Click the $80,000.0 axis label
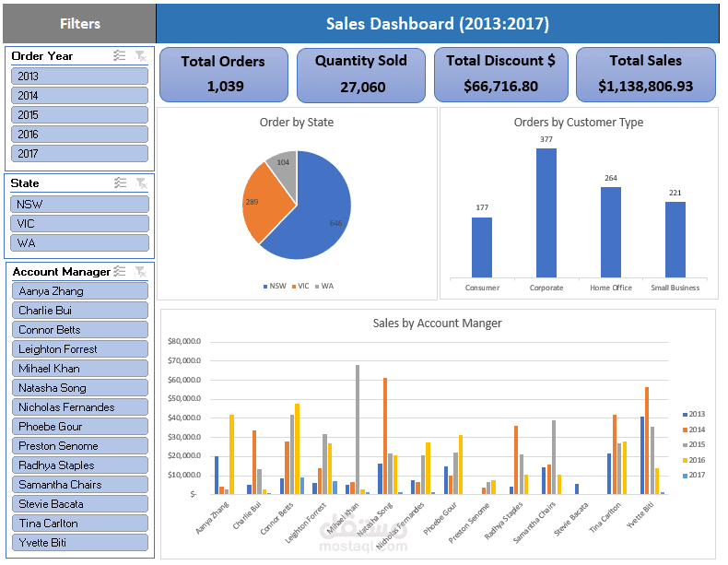 [184, 341]
